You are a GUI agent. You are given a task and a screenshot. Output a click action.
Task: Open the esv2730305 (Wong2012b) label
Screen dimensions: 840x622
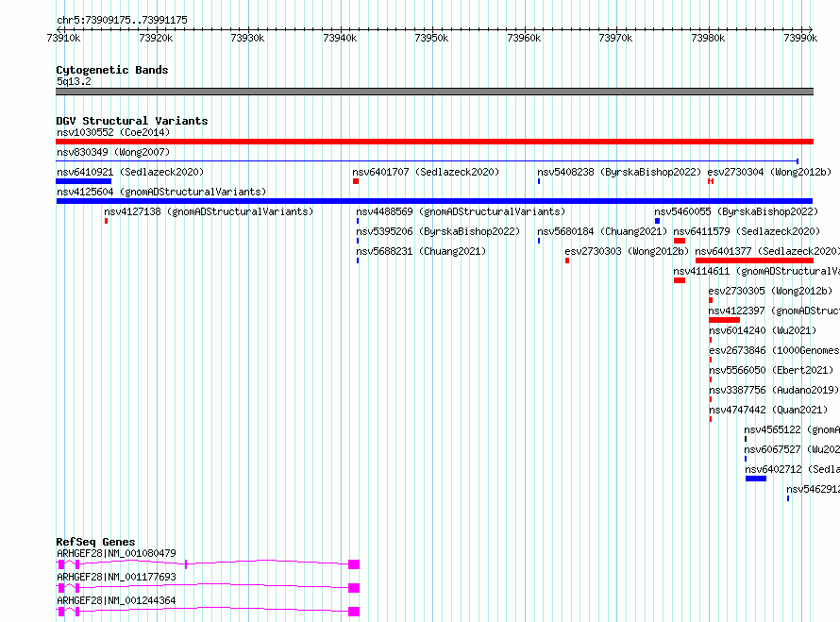[x=770, y=291]
